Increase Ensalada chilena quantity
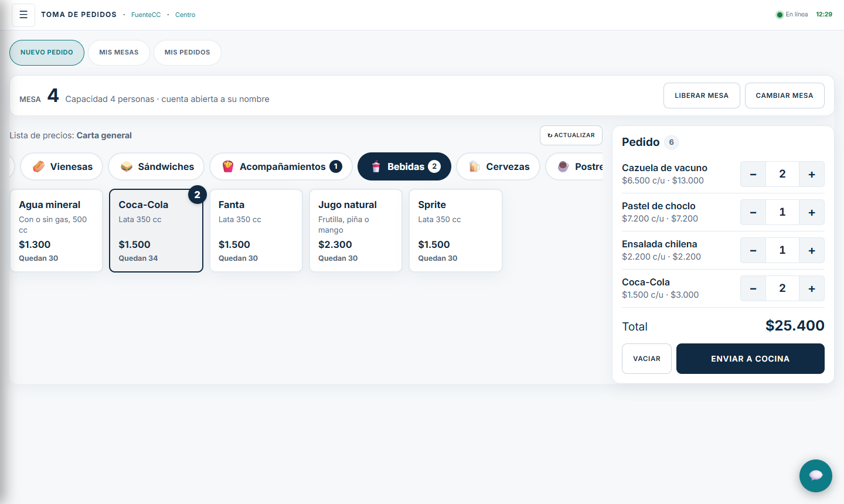Viewport: 844px width, 504px height. [812, 250]
